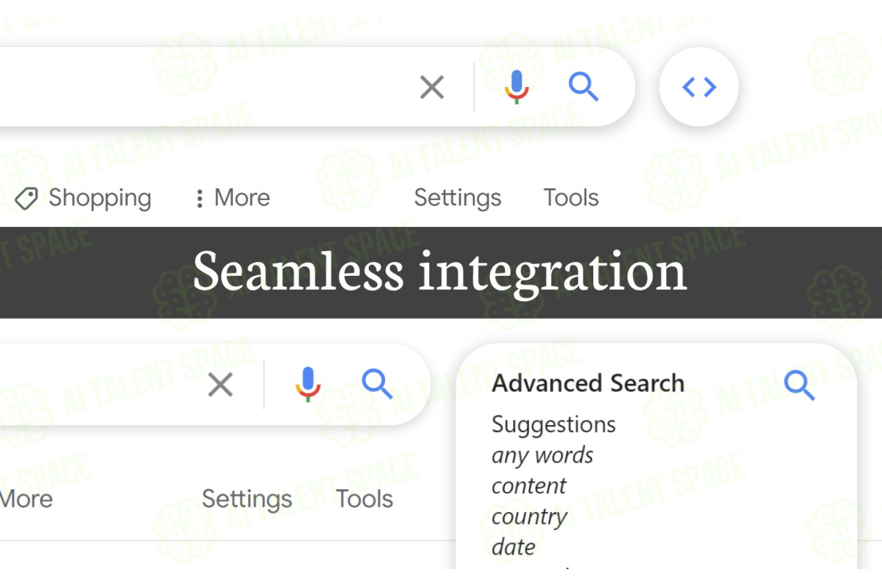Screen dimensions: 882x588
Task: Click the lower search bar magnifier
Action: pyautogui.click(x=377, y=385)
